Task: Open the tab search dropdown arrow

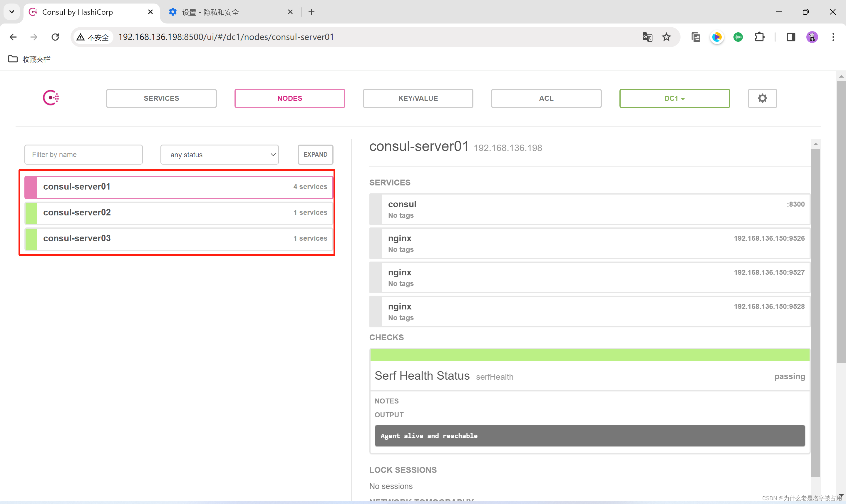Action: tap(12, 12)
